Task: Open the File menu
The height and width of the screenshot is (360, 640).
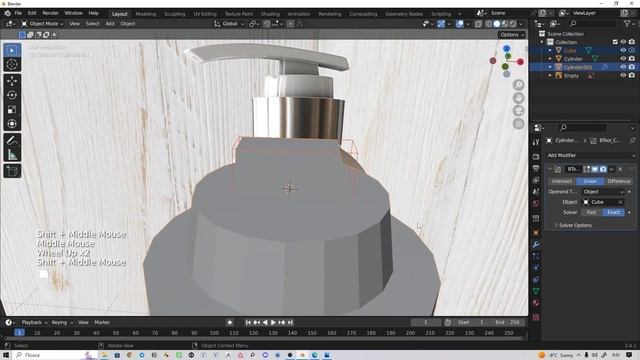Action: pos(18,13)
